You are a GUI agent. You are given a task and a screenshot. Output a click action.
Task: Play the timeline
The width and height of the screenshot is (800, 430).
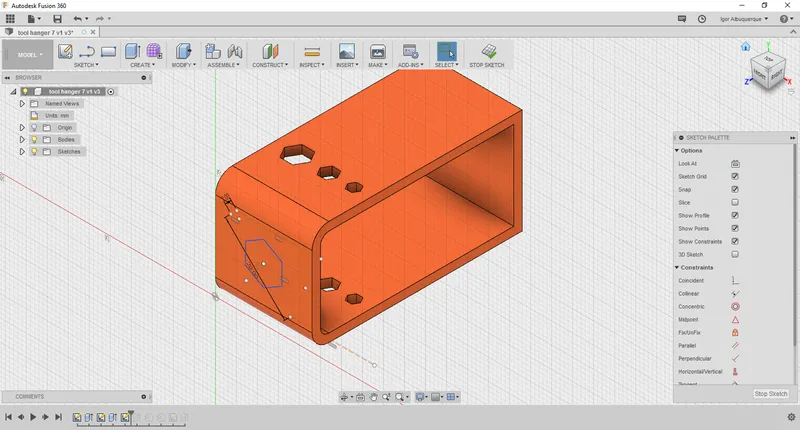33,417
